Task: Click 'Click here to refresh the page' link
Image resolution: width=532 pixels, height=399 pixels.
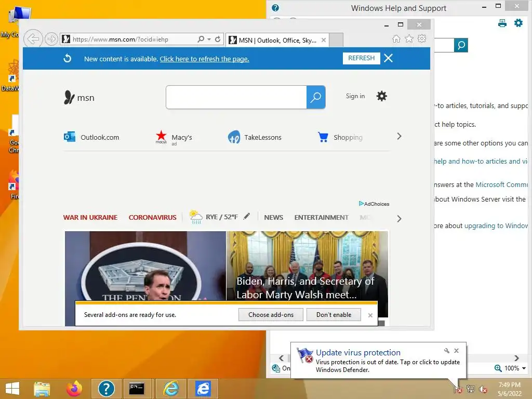Action: pos(204,59)
